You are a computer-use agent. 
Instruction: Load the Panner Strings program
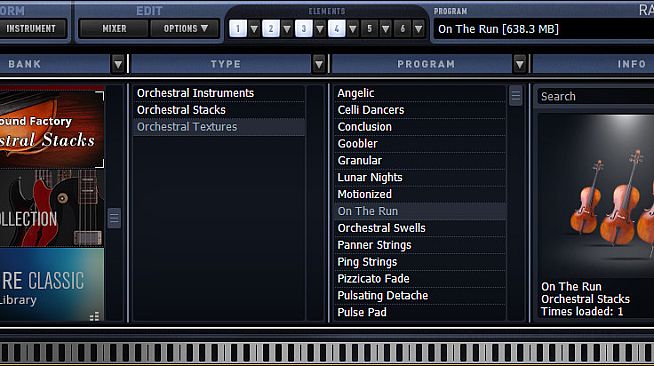click(420, 245)
